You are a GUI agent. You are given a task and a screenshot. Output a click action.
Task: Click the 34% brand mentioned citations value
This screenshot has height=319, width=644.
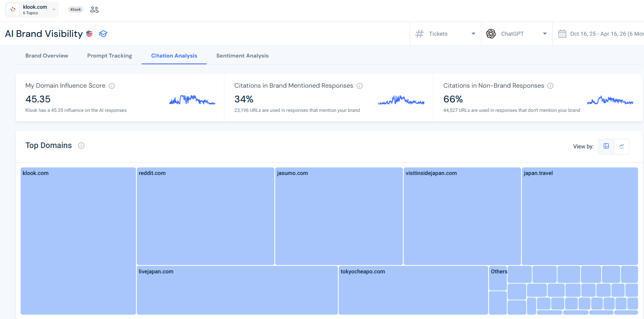click(x=244, y=99)
